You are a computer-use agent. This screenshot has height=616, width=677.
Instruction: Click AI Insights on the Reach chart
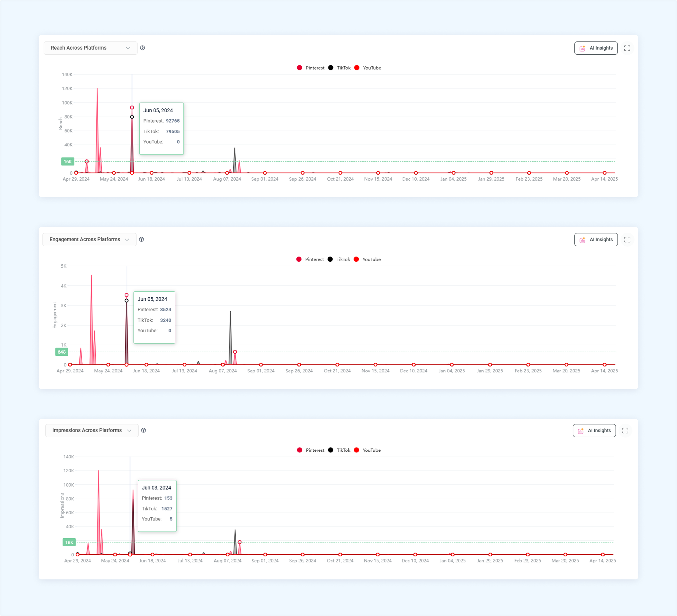tap(596, 48)
